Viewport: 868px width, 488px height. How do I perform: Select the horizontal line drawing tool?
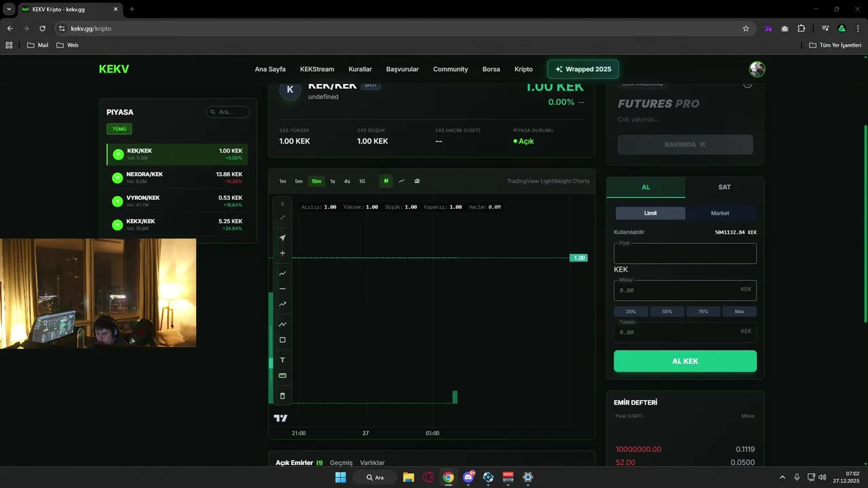[283, 289]
